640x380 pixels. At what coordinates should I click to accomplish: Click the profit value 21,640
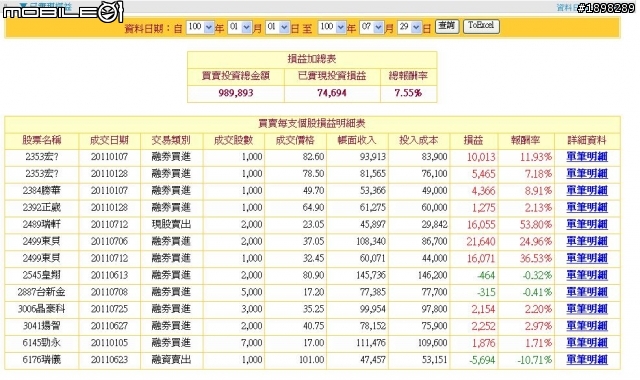point(481,242)
